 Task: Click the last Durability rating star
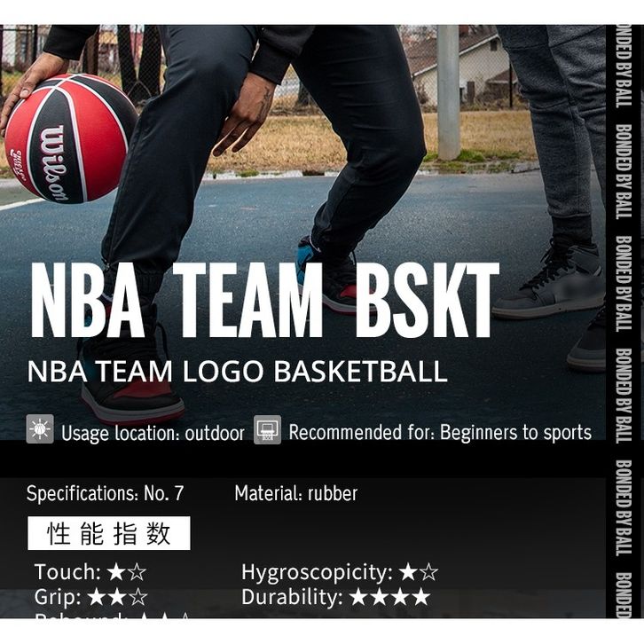click(421, 597)
